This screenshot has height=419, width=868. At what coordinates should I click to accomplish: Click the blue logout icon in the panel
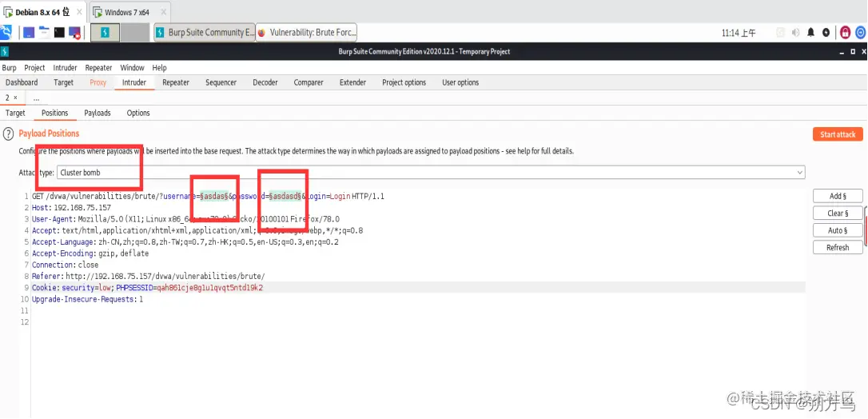(861, 33)
